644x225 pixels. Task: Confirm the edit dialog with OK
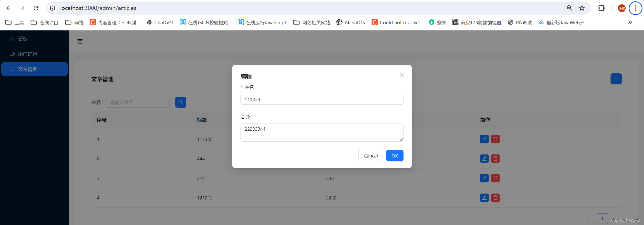coord(395,156)
